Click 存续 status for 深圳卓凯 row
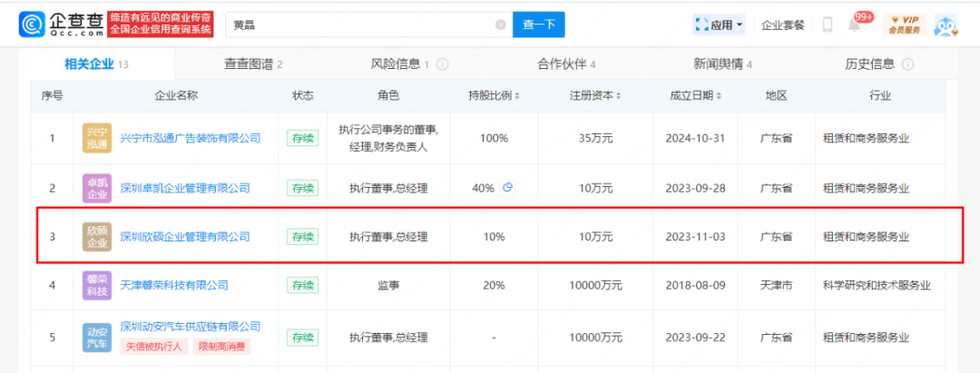 (x=302, y=188)
